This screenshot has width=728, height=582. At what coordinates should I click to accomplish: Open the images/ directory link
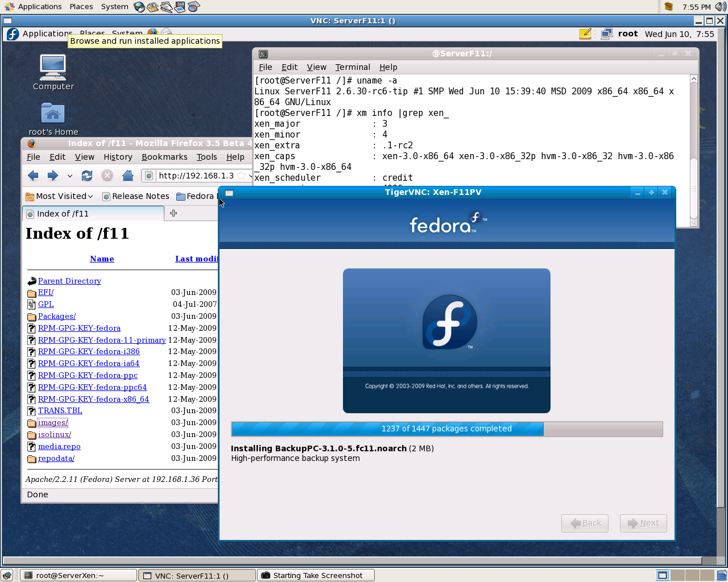pyautogui.click(x=53, y=423)
